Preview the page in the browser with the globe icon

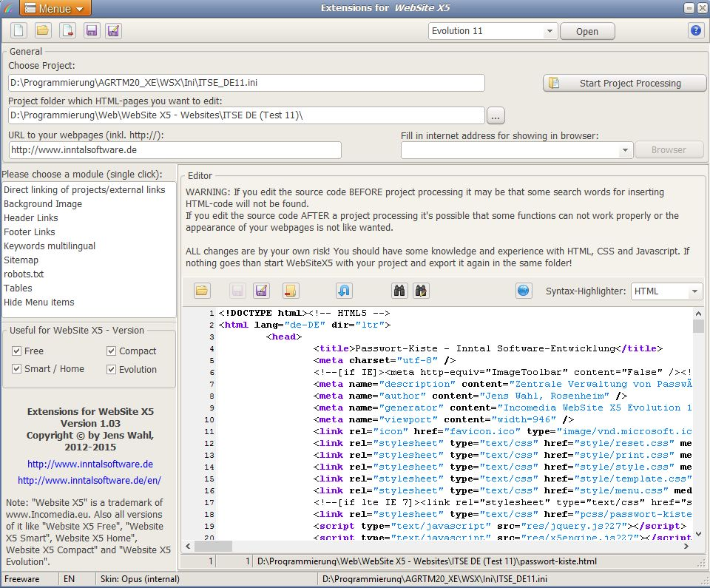523,291
